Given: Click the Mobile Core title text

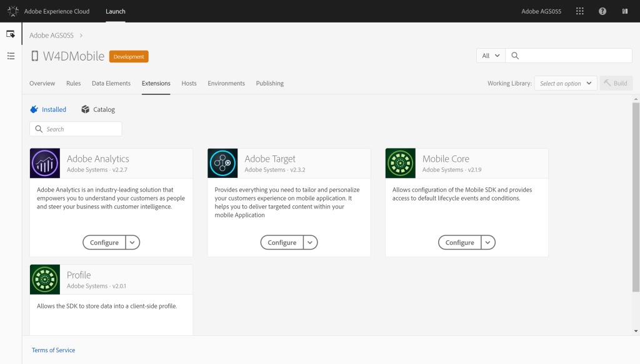Looking at the screenshot, I should coord(446,159).
